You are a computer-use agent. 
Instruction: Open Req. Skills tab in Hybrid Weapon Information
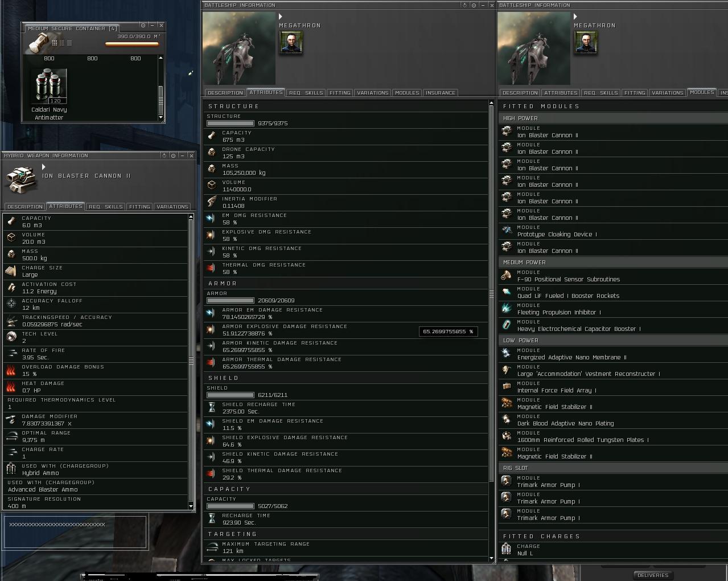106,206
